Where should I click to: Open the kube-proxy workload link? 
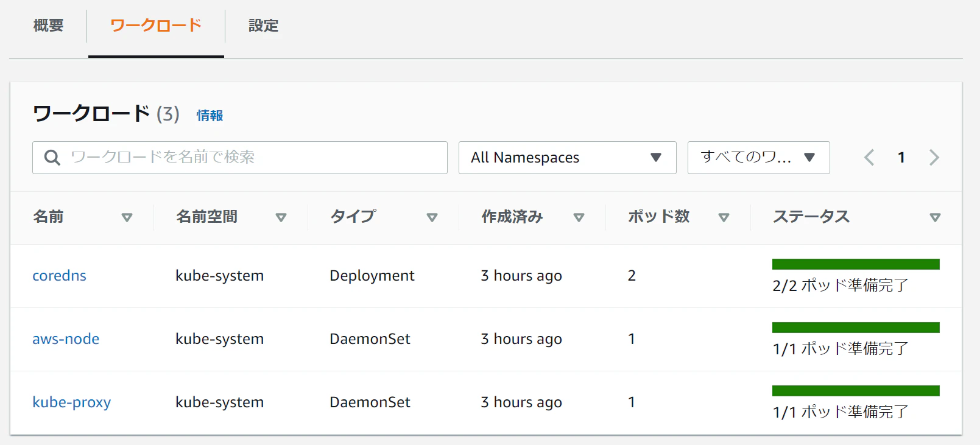(71, 402)
